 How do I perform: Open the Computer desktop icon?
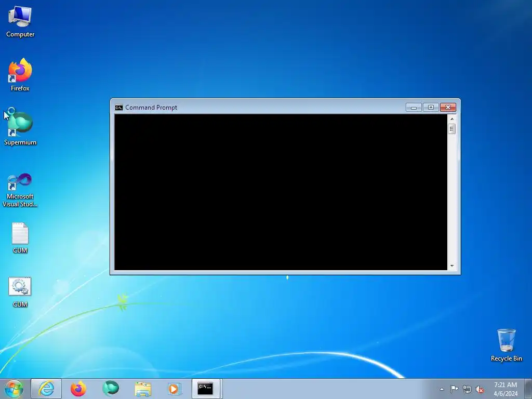20,21
